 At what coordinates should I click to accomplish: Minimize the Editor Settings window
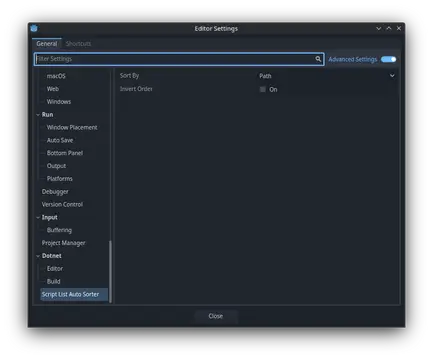[379, 28]
